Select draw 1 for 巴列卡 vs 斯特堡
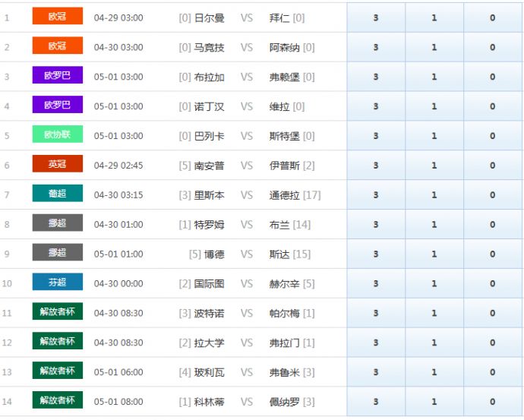The image size is (524, 420). point(434,136)
